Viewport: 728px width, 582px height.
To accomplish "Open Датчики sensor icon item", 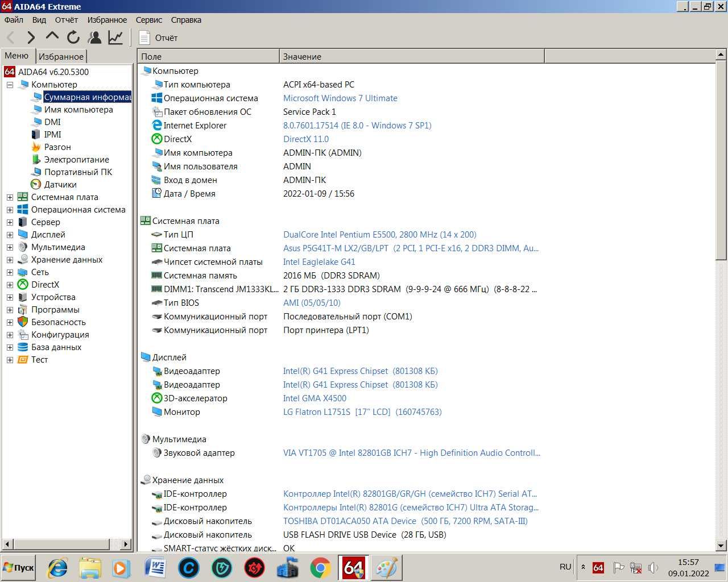I will (x=36, y=185).
